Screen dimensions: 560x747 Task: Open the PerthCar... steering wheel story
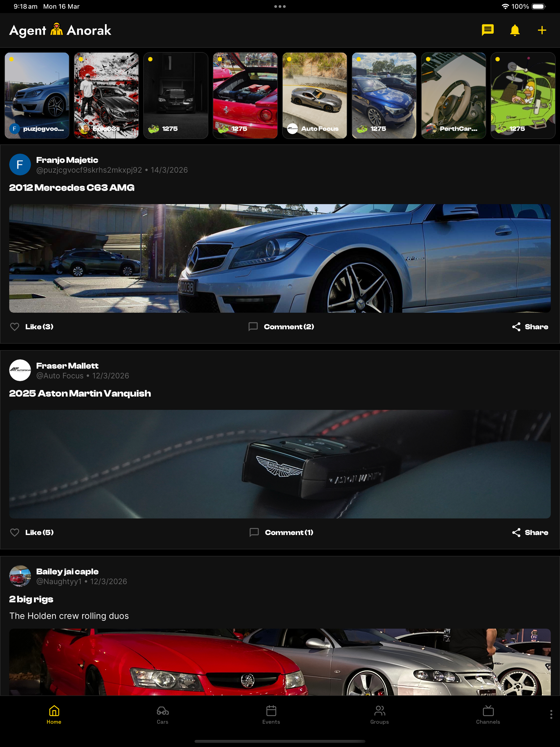454,96
